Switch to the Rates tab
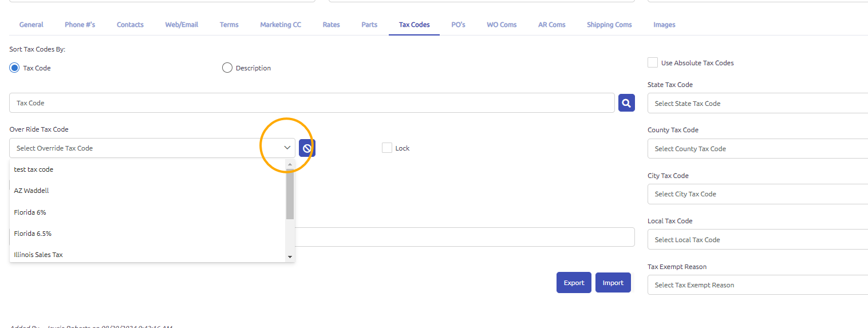868x328 pixels. pyautogui.click(x=332, y=25)
